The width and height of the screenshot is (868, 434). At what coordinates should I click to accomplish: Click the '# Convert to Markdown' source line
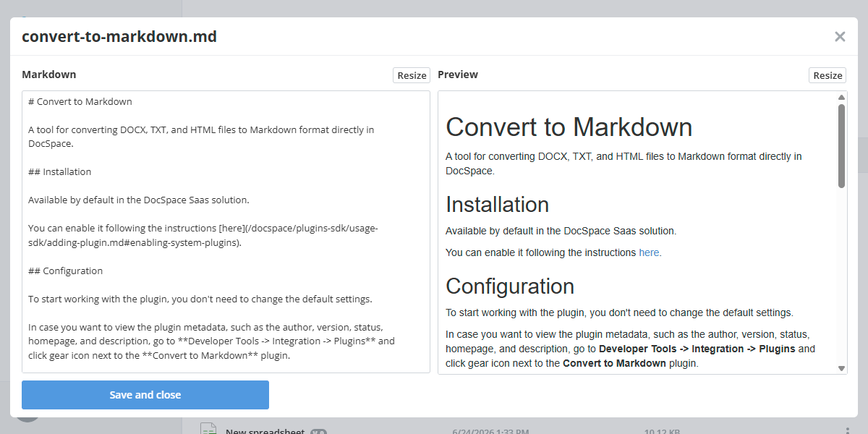click(80, 102)
